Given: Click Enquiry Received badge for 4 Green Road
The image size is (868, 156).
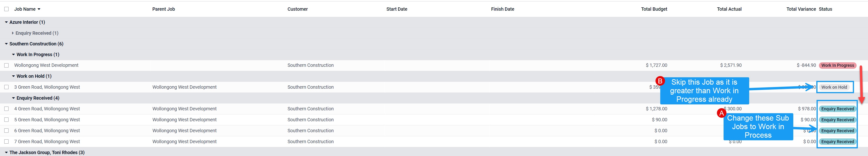Looking at the screenshot, I should pyautogui.click(x=837, y=109).
